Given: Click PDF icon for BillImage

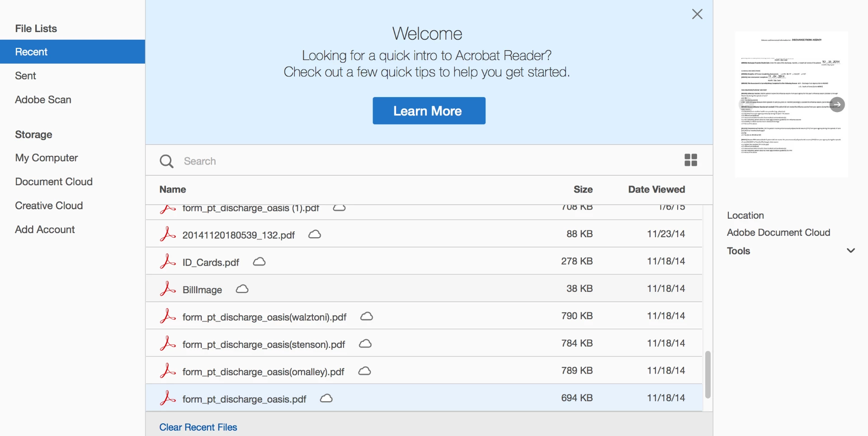Looking at the screenshot, I should (x=168, y=289).
